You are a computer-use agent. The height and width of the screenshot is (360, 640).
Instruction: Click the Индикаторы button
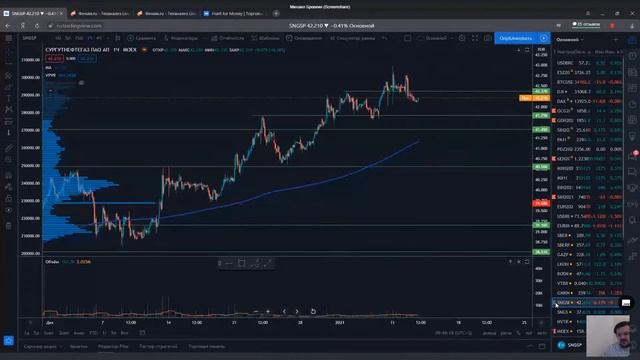(181, 38)
